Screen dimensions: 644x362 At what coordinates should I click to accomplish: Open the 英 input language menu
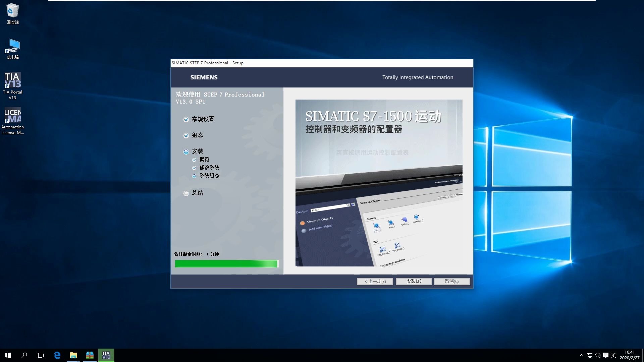[614, 355]
